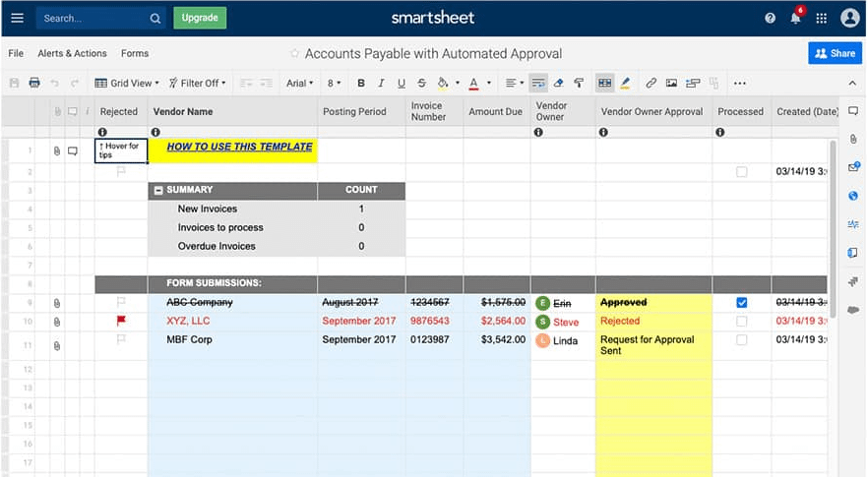Insert an image with picture icon
868x478 pixels.
[671, 83]
